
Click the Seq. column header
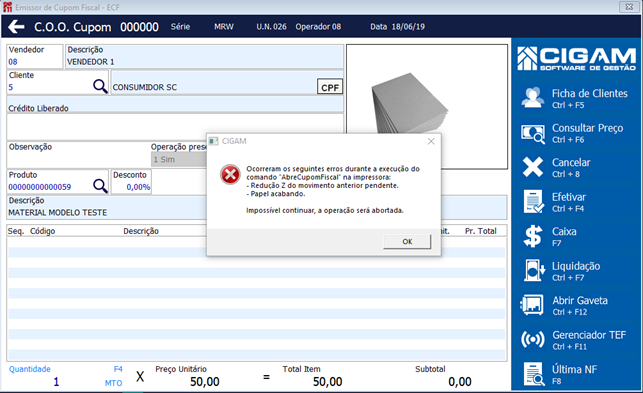(x=16, y=231)
